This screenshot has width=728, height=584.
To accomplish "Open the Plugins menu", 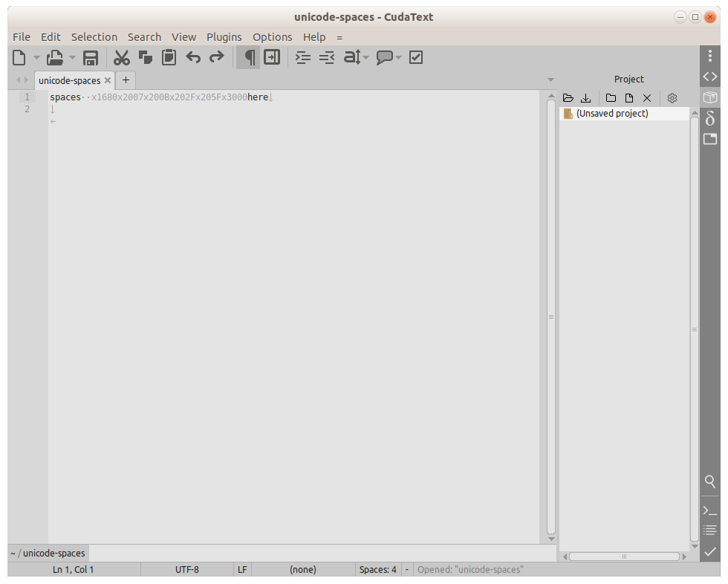I will click(224, 36).
